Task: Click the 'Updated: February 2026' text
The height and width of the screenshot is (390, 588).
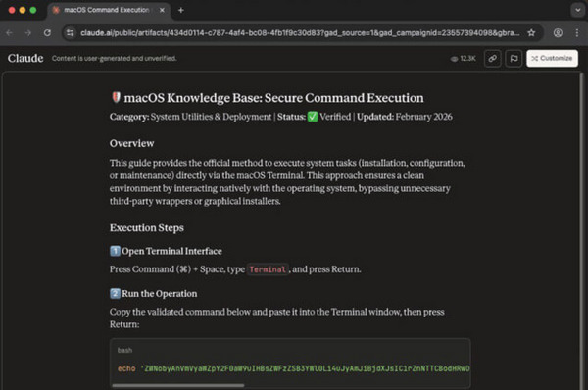Action: tap(404, 117)
